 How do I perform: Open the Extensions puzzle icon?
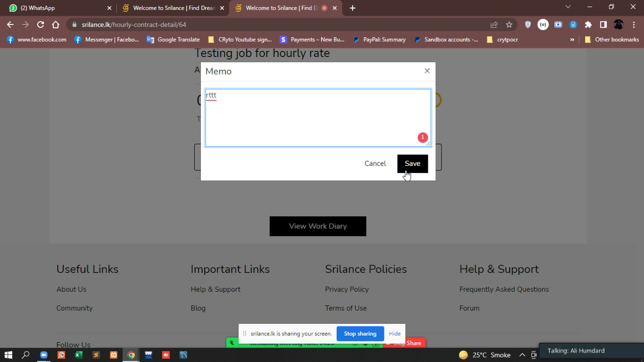(x=588, y=24)
